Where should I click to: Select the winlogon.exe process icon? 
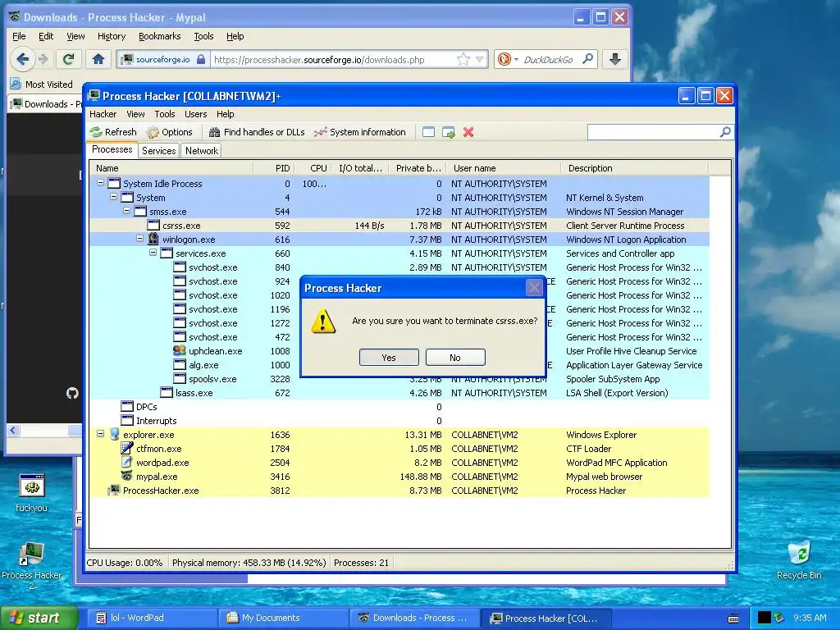point(153,239)
